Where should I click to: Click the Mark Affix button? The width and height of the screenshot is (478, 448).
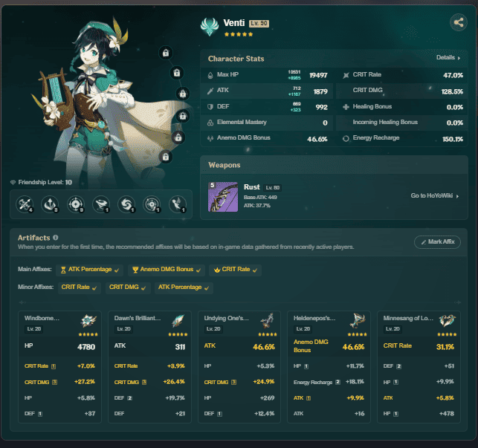[x=437, y=242]
